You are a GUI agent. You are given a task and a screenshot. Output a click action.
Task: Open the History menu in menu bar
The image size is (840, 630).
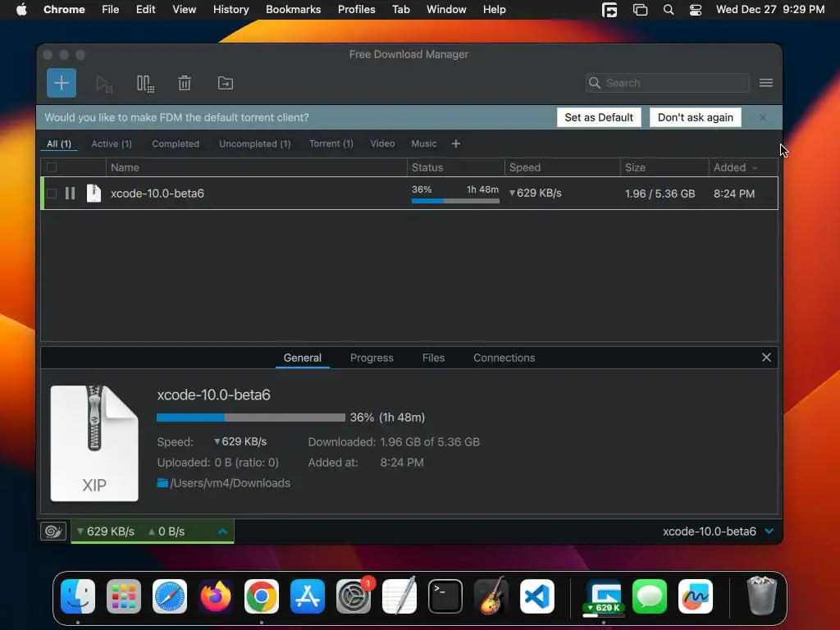(x=231, y=10)
